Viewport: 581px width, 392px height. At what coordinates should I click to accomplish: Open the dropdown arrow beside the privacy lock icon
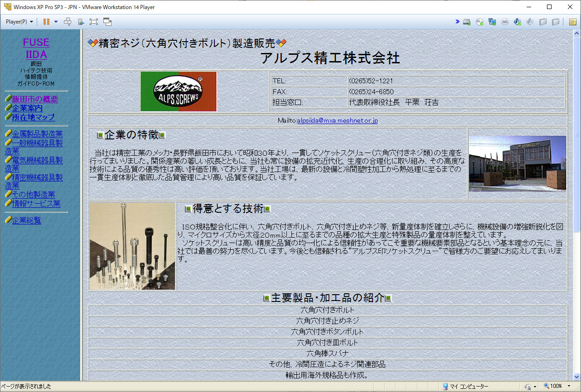coord(535,387)
